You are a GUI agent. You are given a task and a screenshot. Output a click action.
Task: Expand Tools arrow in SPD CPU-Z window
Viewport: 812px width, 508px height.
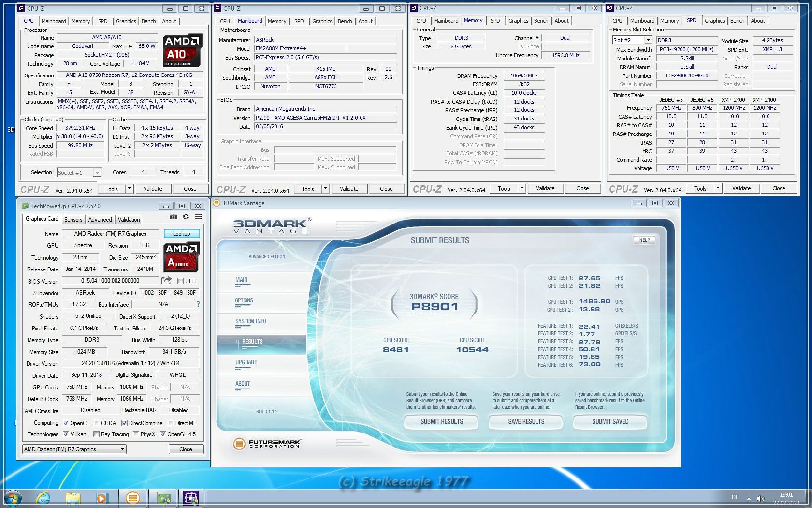tap(718, 188)
